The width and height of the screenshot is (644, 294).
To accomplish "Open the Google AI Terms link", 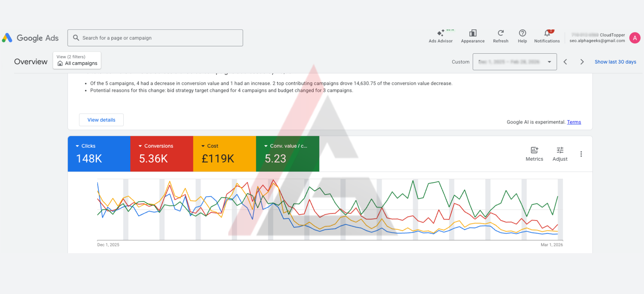I will 574,122.
